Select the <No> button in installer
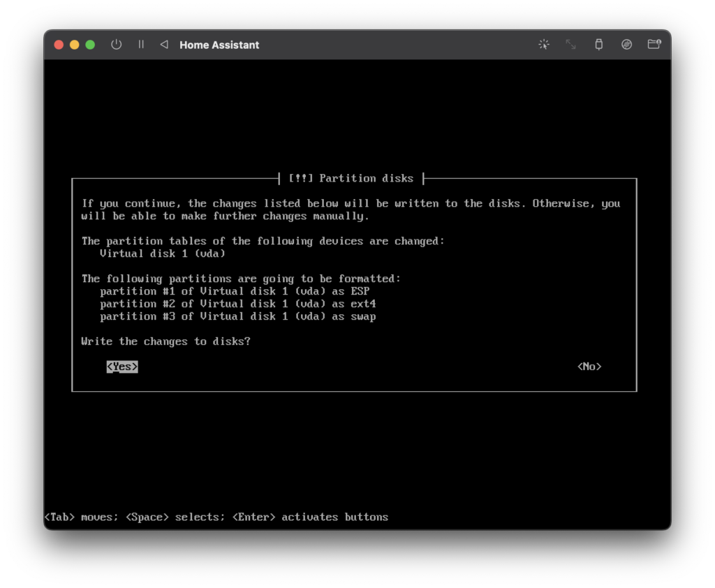The height and width of the screenshot is (588, 715). [x=589, y=367]
